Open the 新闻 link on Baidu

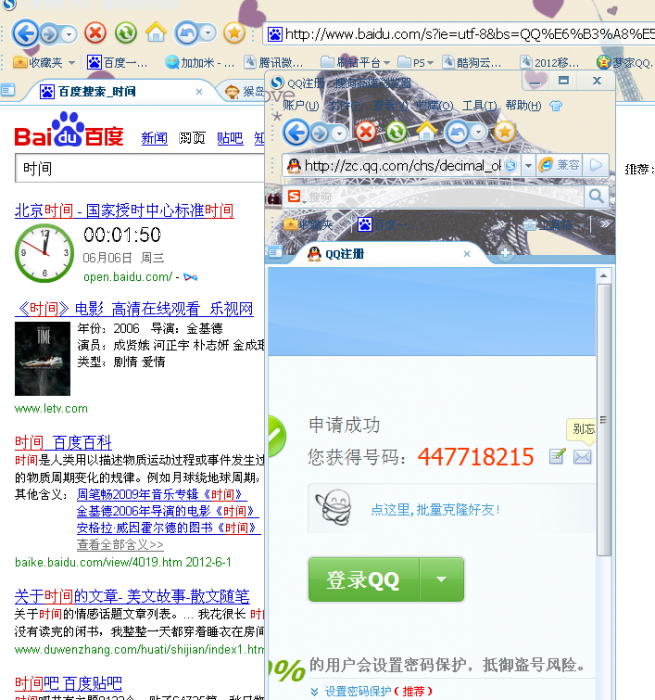(x=154, y=138)
